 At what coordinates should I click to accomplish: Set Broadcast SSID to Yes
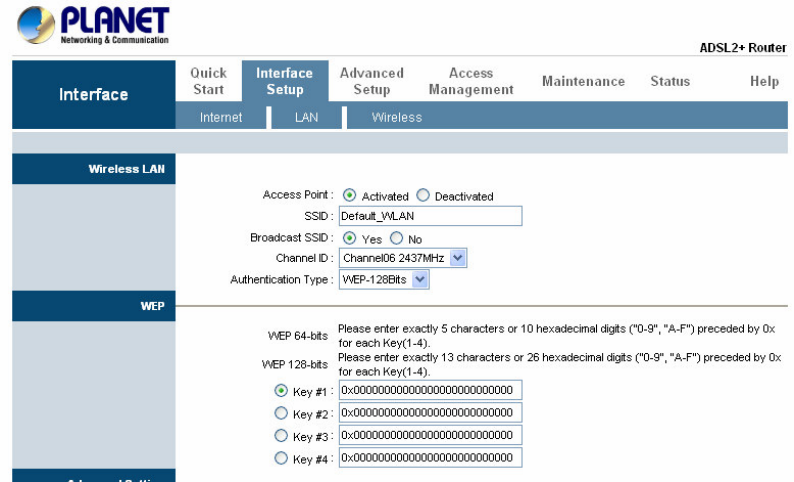click(350, 239)
